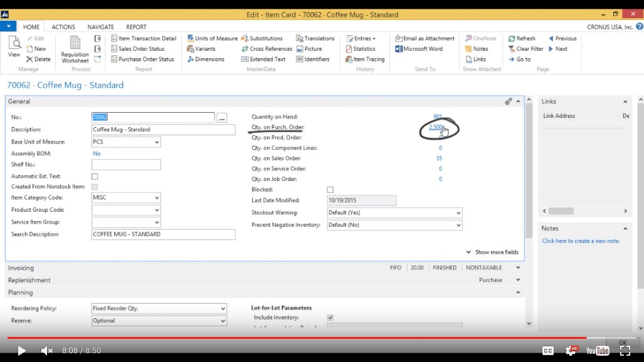
Task: Toggle the Automatic Ext. Text checkbox
Action: tap(95, 177)
